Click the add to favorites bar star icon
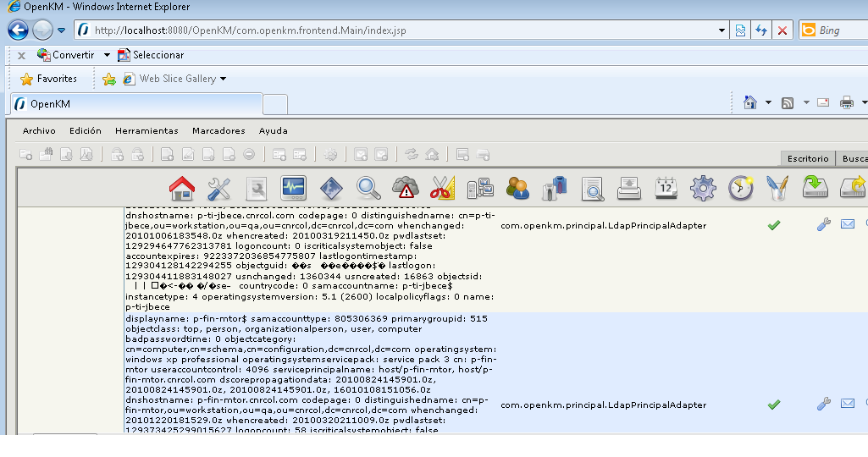 click(109, 79)
